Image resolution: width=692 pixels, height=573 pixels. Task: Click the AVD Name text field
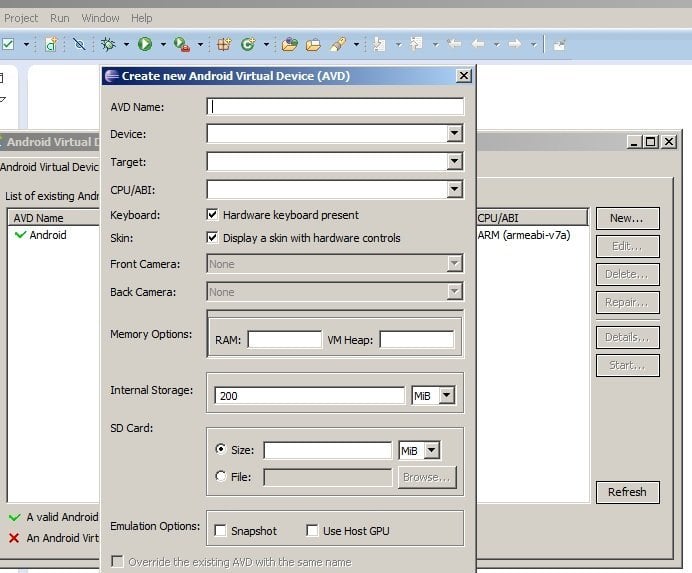pos(335,106)
